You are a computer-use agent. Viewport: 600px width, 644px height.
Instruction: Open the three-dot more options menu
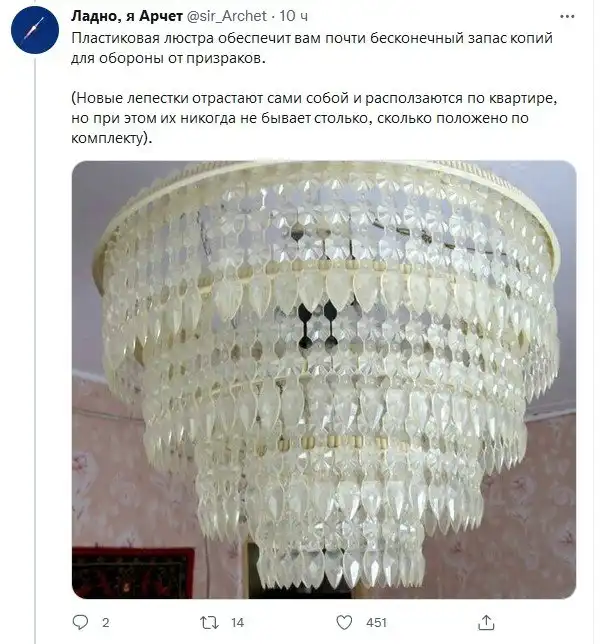point(567,16)
